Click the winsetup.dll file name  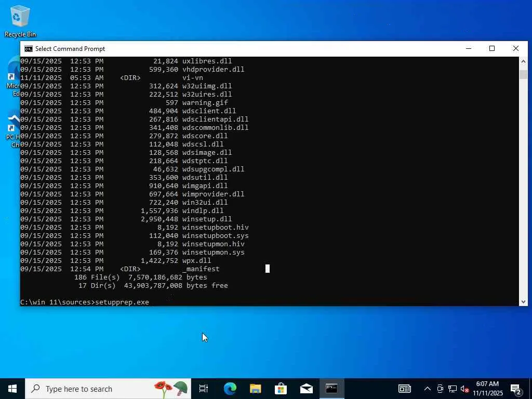point(207,219)
